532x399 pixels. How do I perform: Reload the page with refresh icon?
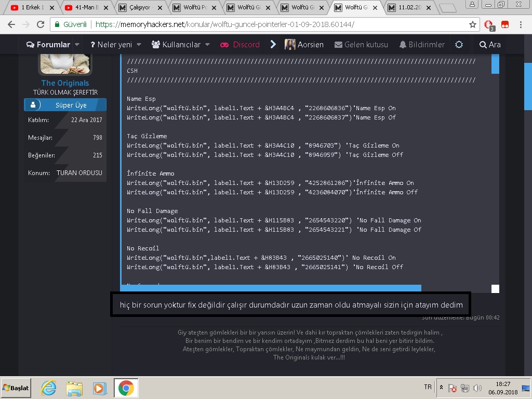pyautogui.click(x=41, y=24)
